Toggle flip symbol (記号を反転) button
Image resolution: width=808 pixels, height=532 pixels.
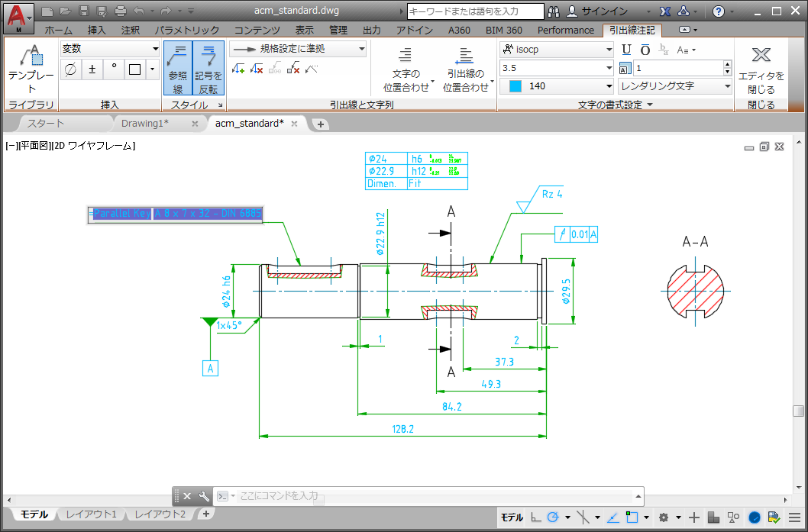click(208, 69)
